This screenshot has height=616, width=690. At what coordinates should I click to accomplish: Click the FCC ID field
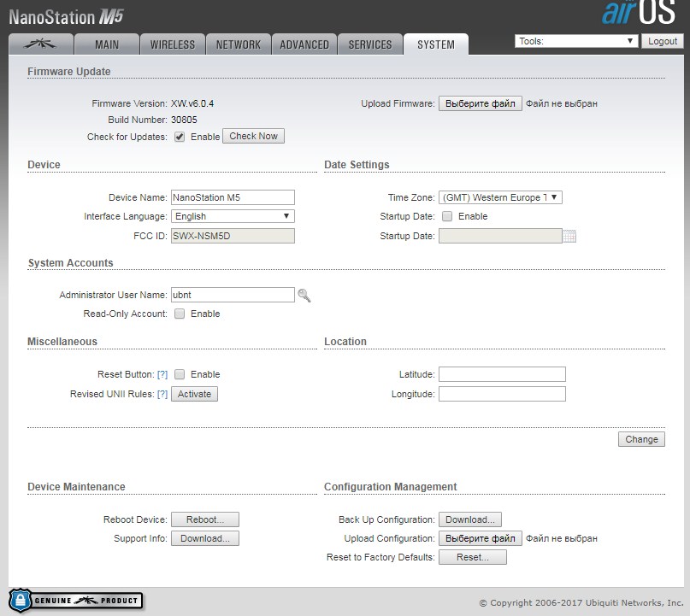click(233, 236)
